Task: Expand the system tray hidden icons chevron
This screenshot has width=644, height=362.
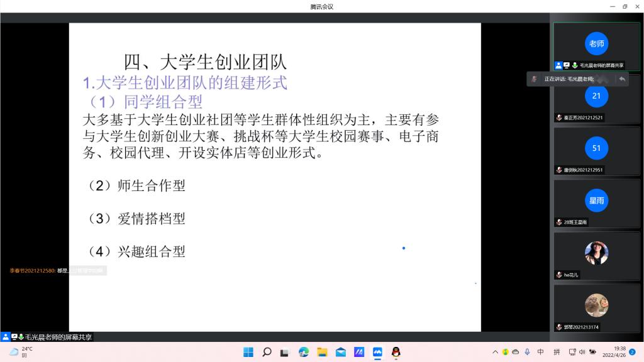Action: pyautogui.click(x=495, y=352)
